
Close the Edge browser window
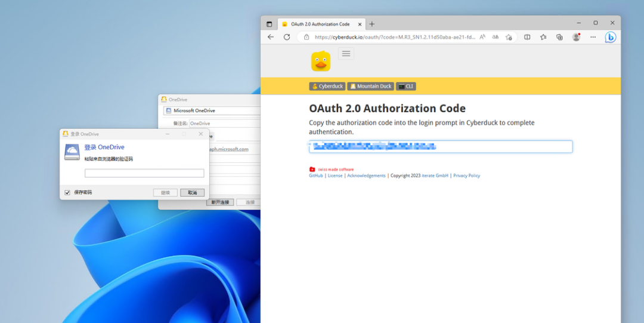pyautogui.click(x=612, y=23)
